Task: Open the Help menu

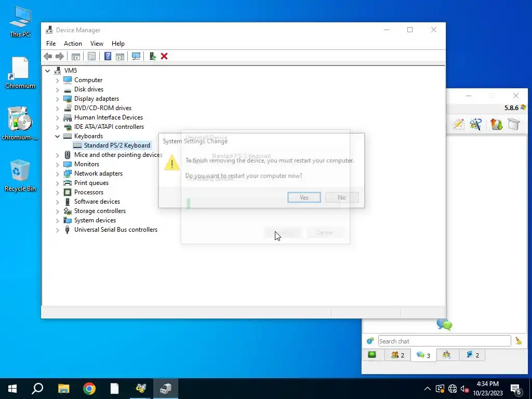Action: [x=118, y=44]
